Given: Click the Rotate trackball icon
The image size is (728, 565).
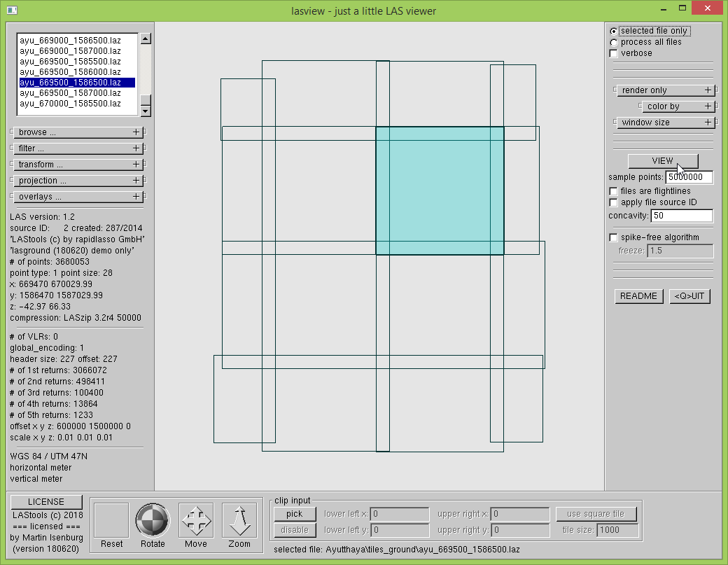Looking at the screenshot, I should pyautogui.click(x=153, y=521).
